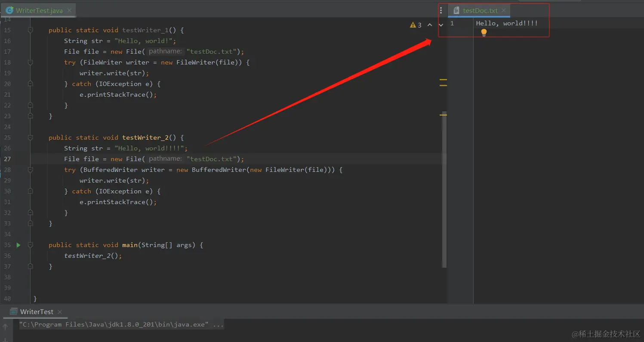Viewport: 644px width, 342px height.
Task: Click the testWriter_2() call on line 36
Action: point(93,256)
